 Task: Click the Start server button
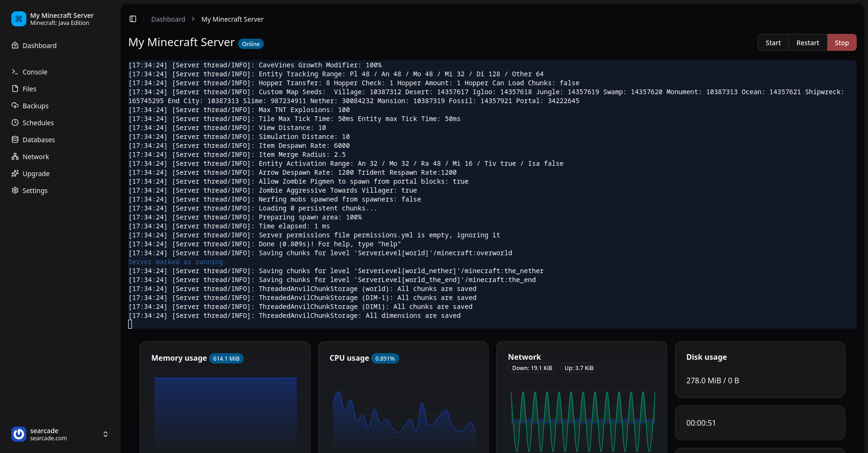coord(773,42)
